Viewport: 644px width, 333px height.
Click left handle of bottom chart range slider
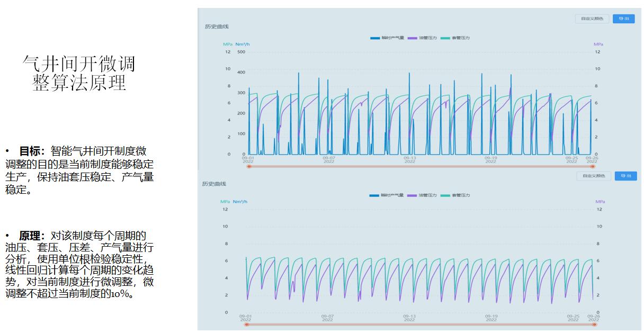[x=246, y=324]
